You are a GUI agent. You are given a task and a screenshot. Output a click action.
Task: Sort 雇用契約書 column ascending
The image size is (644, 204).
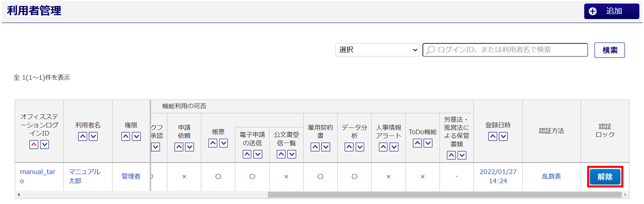click(x=315, y=147)
